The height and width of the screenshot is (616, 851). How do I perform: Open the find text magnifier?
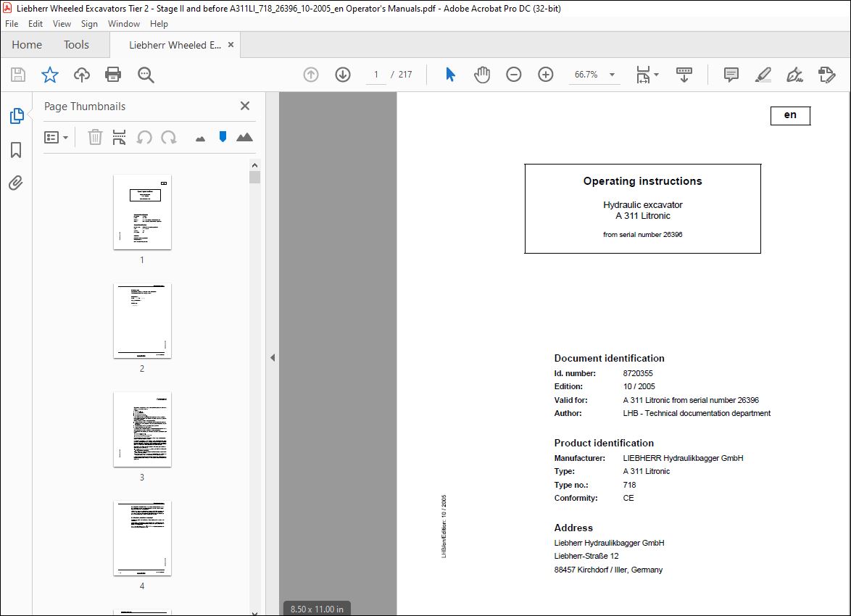coord(146,75)
